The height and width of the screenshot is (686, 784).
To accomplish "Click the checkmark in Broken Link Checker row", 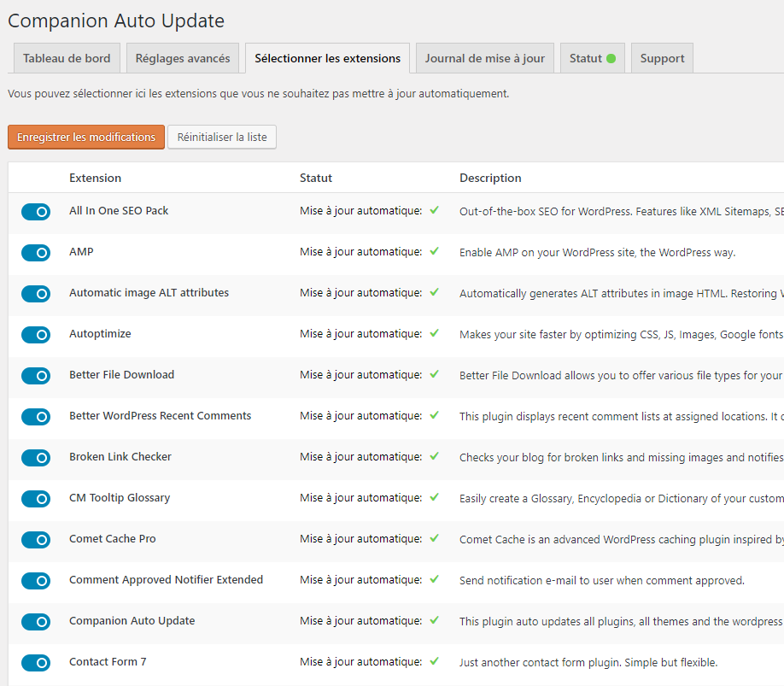I will coord(434,456).
